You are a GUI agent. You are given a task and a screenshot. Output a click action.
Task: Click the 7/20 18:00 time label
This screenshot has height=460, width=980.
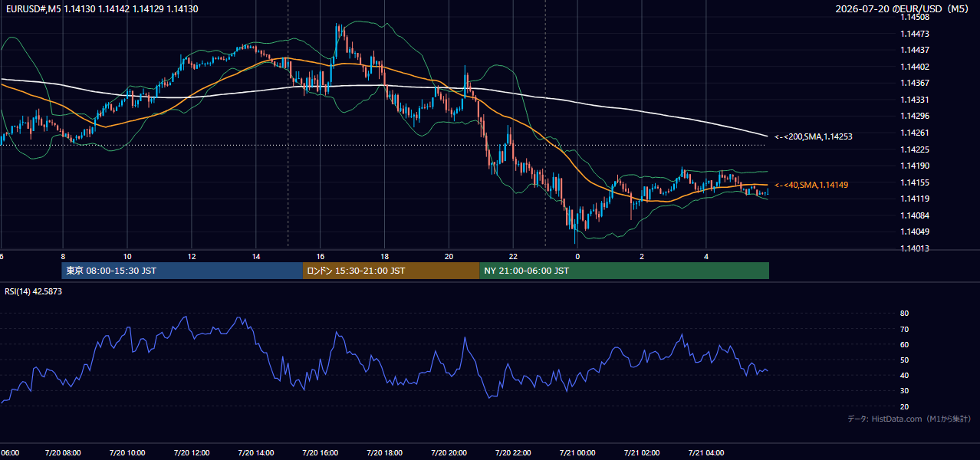click(x=385, y=453)
